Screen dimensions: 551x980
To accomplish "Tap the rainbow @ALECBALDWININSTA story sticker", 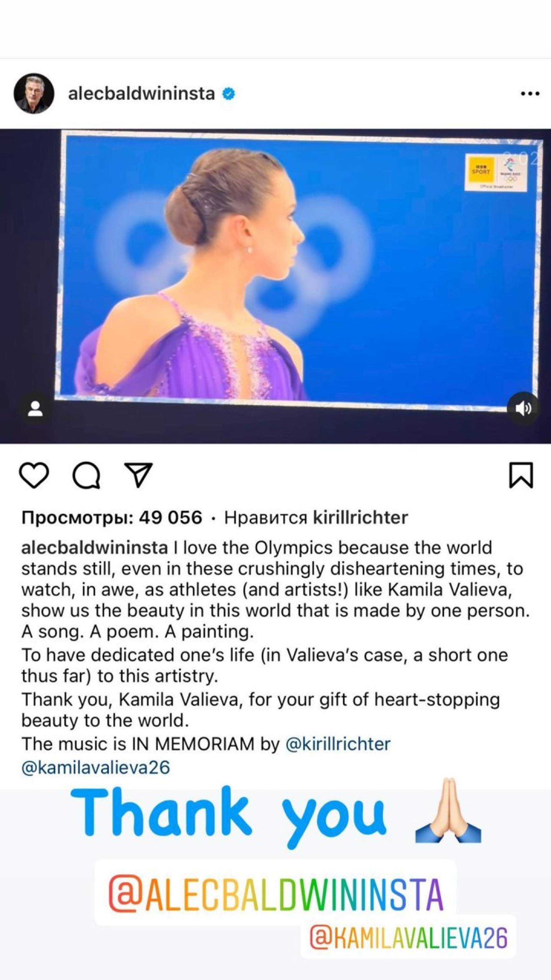I will [x=275, y=893].
